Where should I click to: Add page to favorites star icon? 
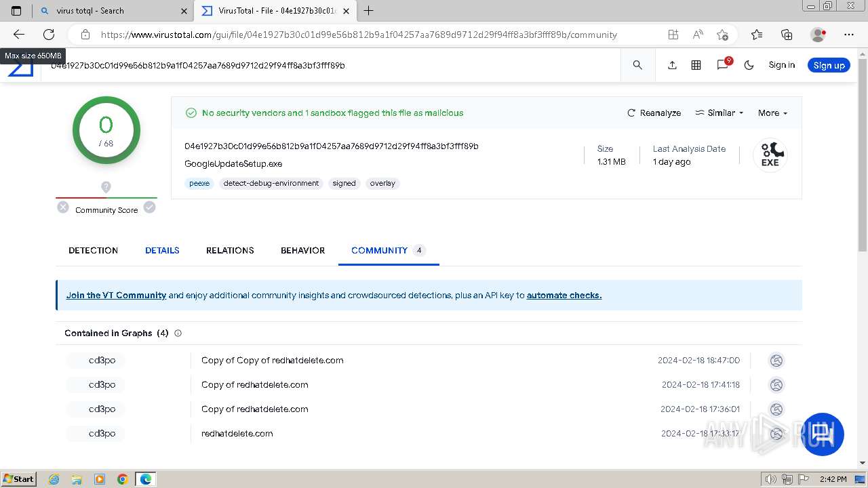point(722,35)
